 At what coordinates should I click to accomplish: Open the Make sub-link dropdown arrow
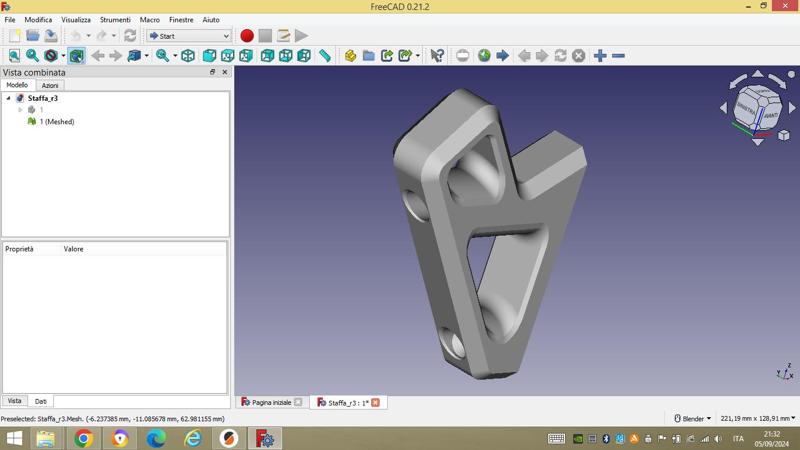point(418,56)
